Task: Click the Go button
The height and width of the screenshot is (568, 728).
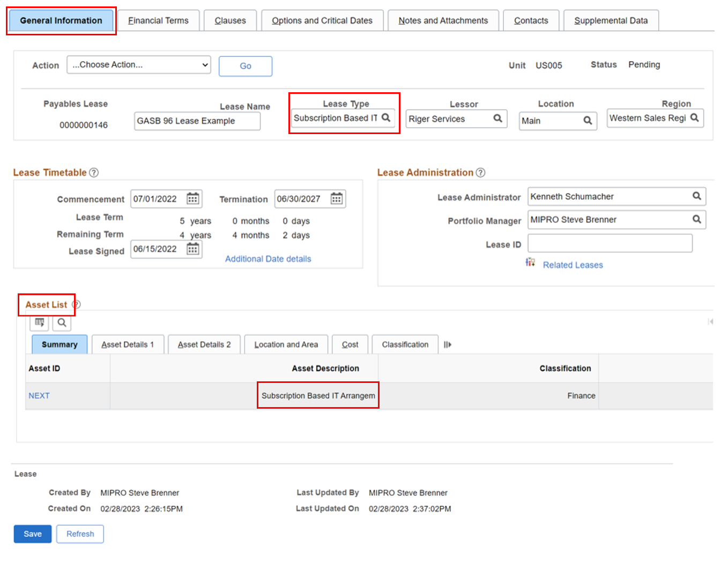Action: coord(246,66)
